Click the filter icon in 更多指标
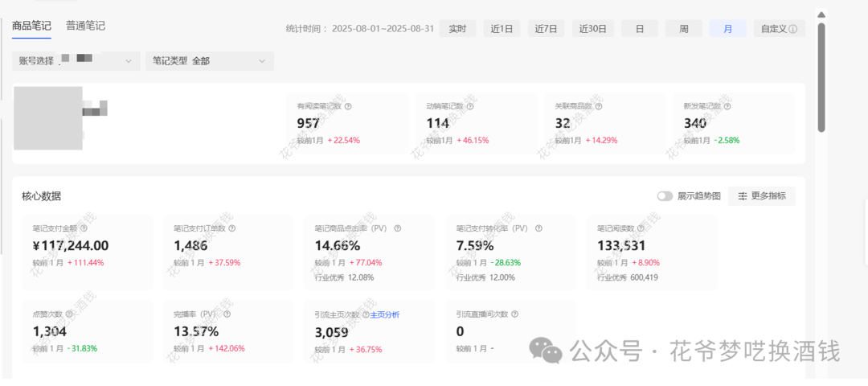Screen dimensions: 868x386 pyautogui.click(x=743, y=196)
